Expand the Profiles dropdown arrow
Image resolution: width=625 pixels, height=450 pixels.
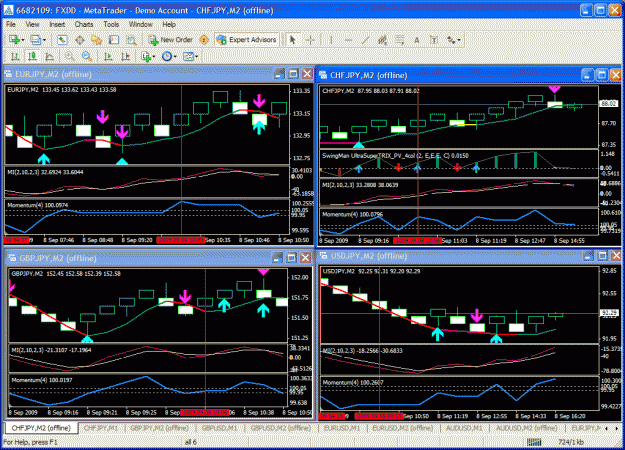coord(44,40)
